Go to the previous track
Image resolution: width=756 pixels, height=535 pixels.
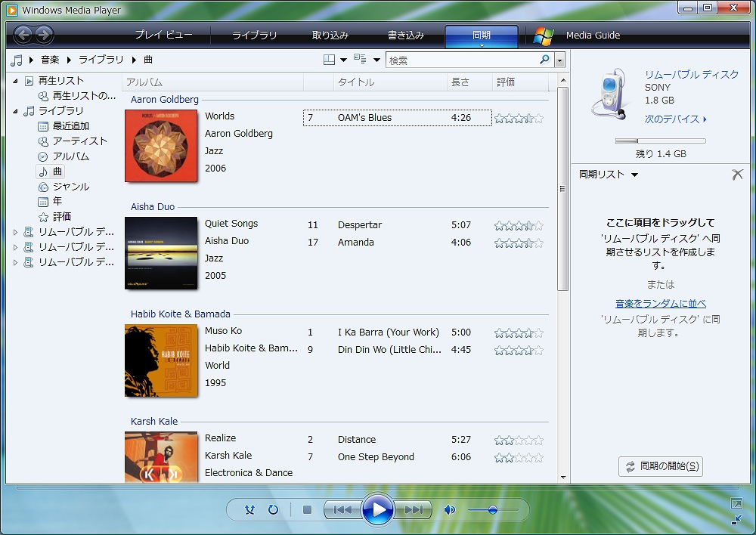(x=342, y=510)
